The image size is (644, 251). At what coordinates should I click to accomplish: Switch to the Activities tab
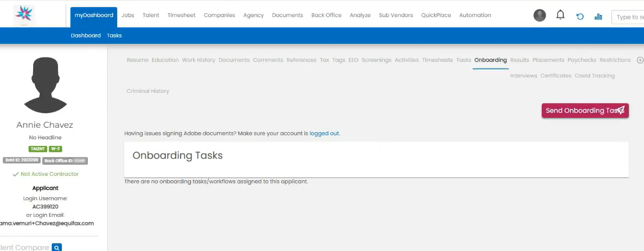[407, 60]
